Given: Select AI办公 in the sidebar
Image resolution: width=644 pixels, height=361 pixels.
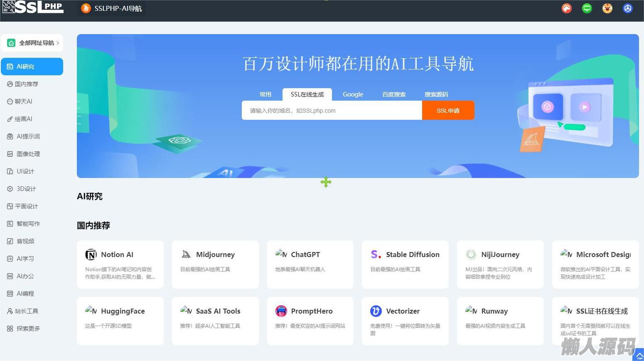Looking at the screenshot, I should click(32, 276).
